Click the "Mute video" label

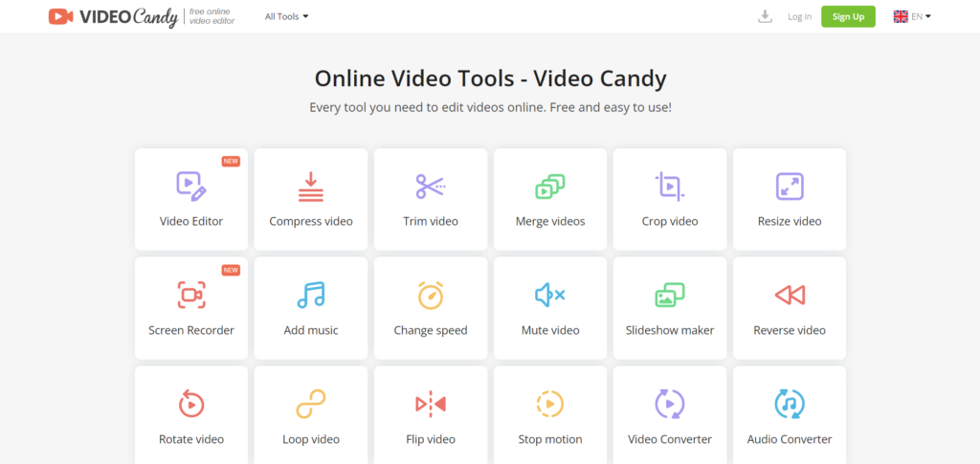(550, 330)
